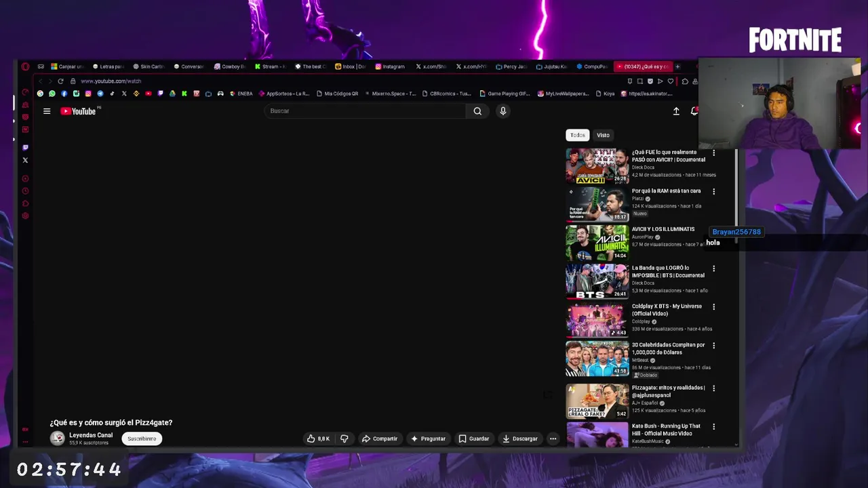The image size is (868, 488).
Task: Open the ENEBA bookmark
Action: [x=241, y=94]
